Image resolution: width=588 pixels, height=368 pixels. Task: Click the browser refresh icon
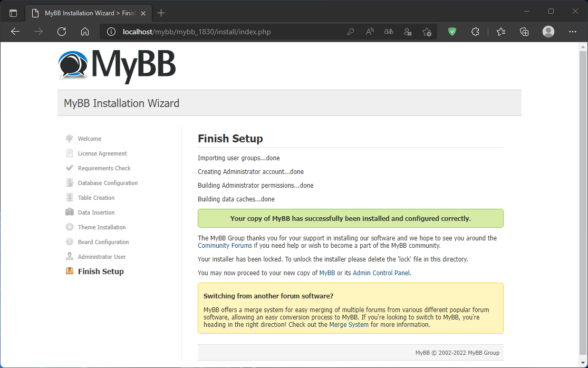point(62,32)
